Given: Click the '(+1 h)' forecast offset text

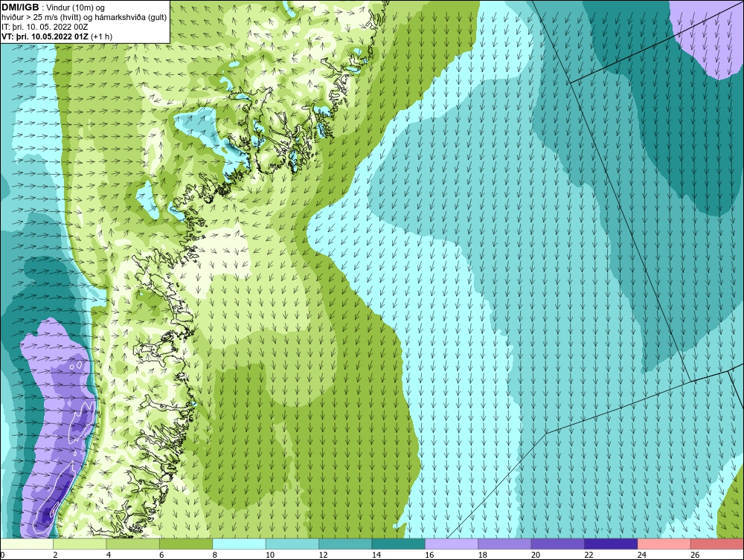Looking at the screenshot, I should (x=101, y=36).
